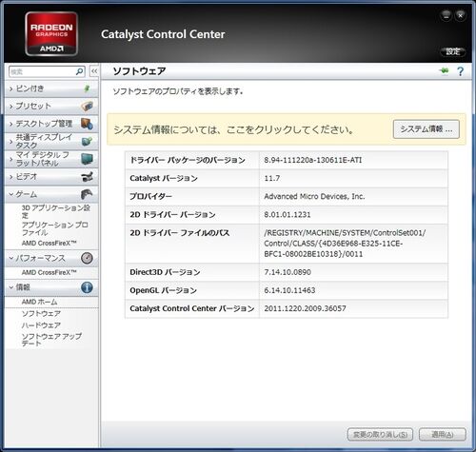476x452 pixels.
Task: Open AMD ホーム page
Action: [39, 302]
